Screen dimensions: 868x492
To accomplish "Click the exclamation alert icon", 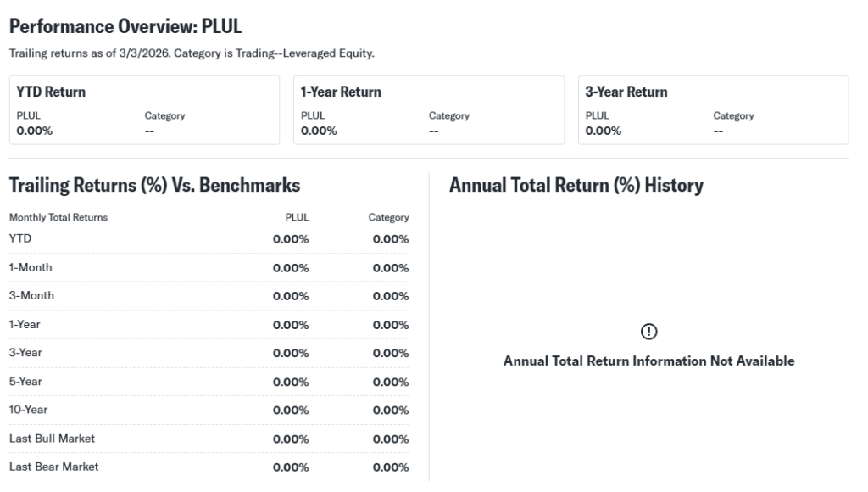I will [649, 331].
